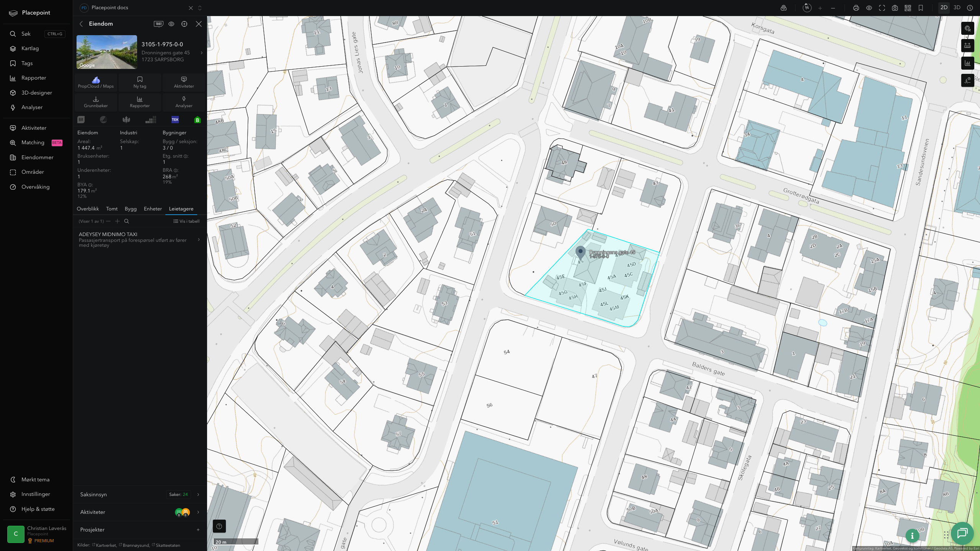Enter fullscreen map mode
Image resolution: width=980 pixels, height=551 pixels.
click(x=882, y=8)
